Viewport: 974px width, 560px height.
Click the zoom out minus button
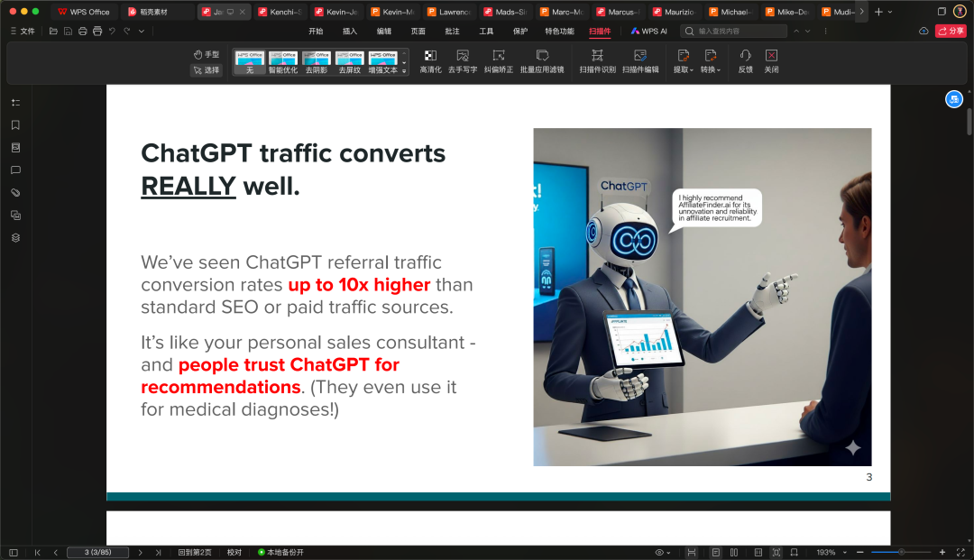pos(859,552)
